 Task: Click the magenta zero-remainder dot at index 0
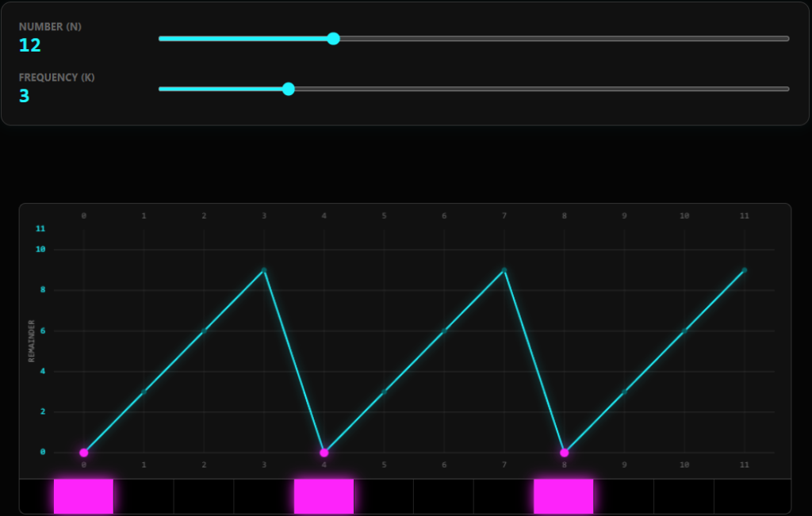(84, 453)
